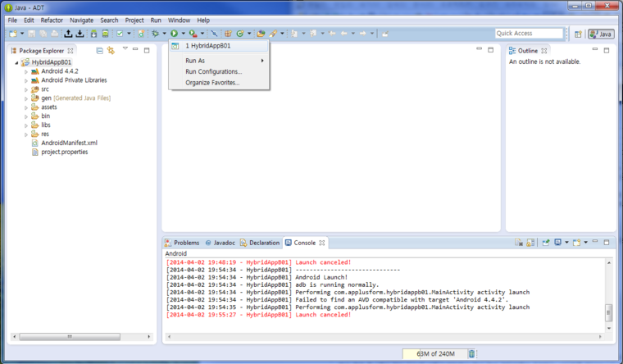Click the new Android XML file icon
This screenshot has width=623, height=364.
coord(141,34)
